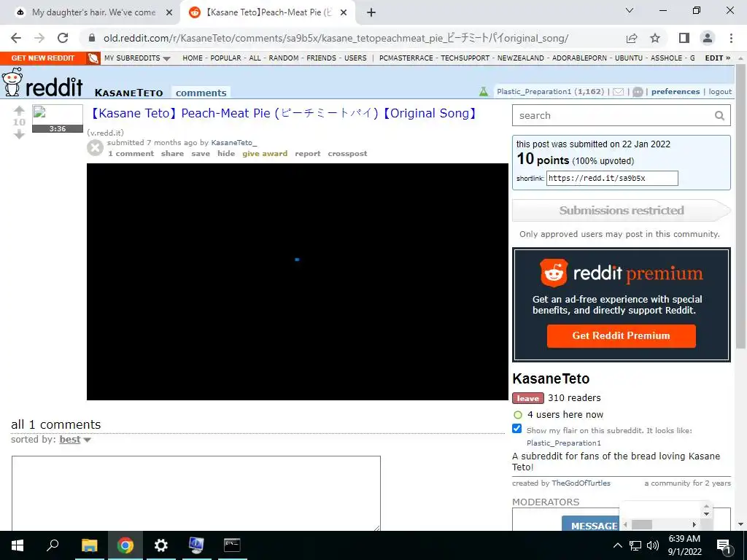This screenshot has height=560, width=747.
Task: Open TheGodOfTurtles creator profile
Action: [581, 483]
